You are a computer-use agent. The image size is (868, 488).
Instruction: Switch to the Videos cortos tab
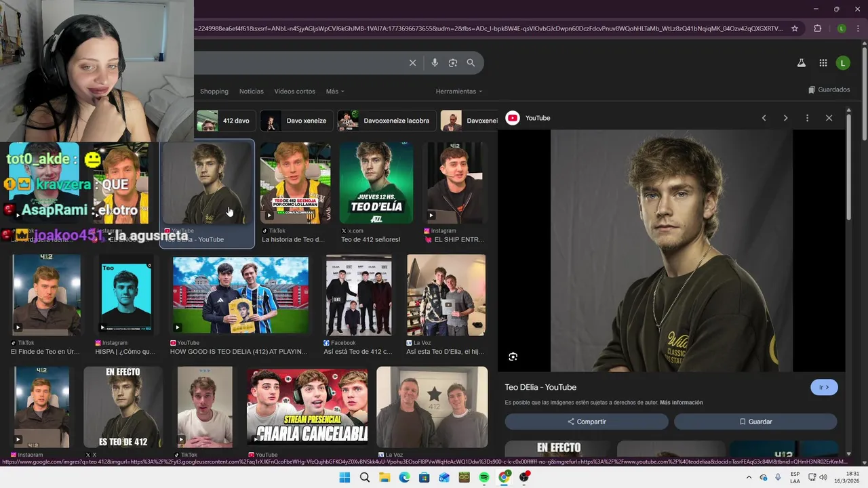click(x=294, y=91)
